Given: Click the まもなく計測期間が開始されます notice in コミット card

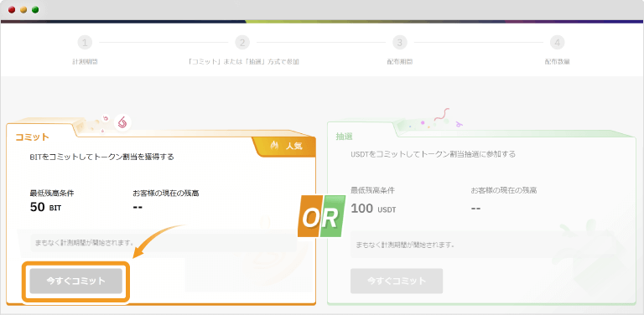Looking at the screenshot, I should pos(164,243).
